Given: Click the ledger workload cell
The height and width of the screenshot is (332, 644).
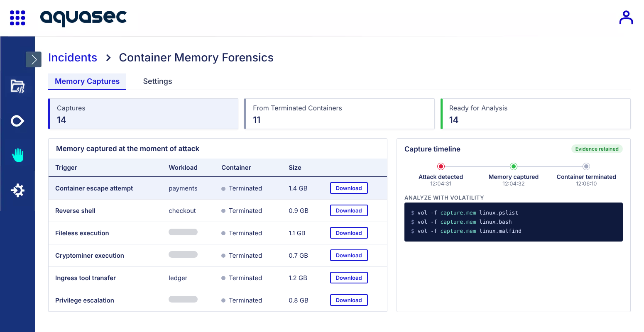Looking at the screenshot, I should point(178,278).
